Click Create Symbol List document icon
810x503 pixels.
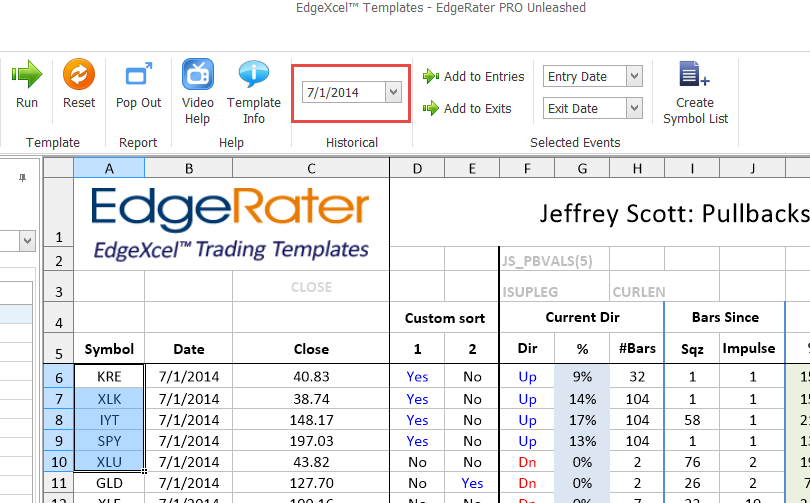(x=694, y=74)
